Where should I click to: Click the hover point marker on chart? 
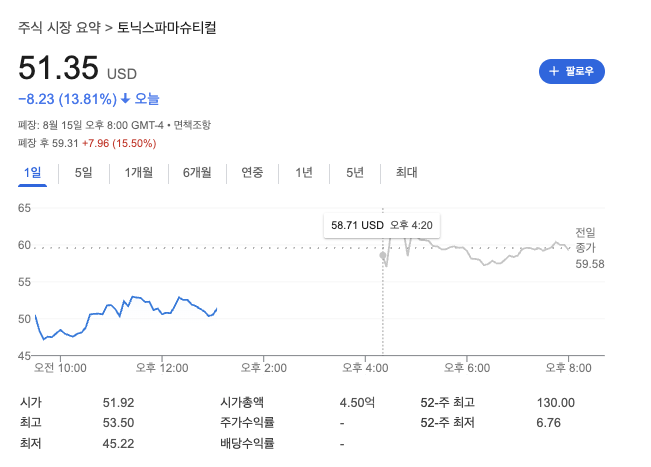point(383,256)
